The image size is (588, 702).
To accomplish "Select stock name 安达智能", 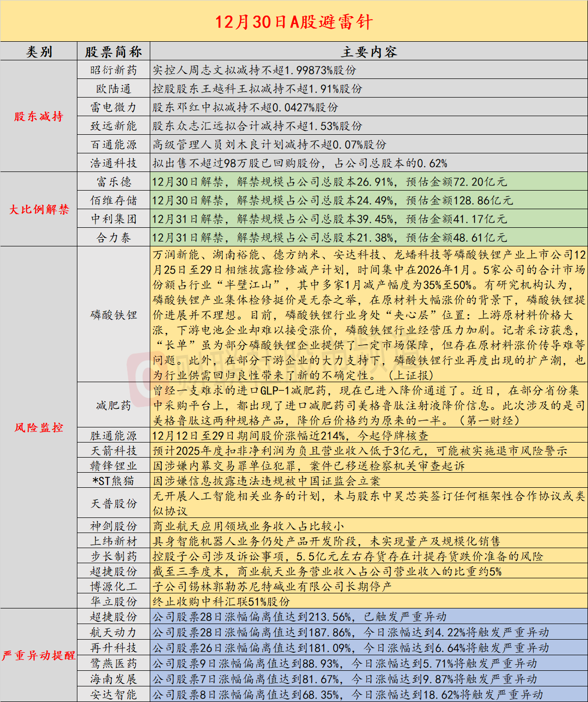I will [x=114, y=694].
